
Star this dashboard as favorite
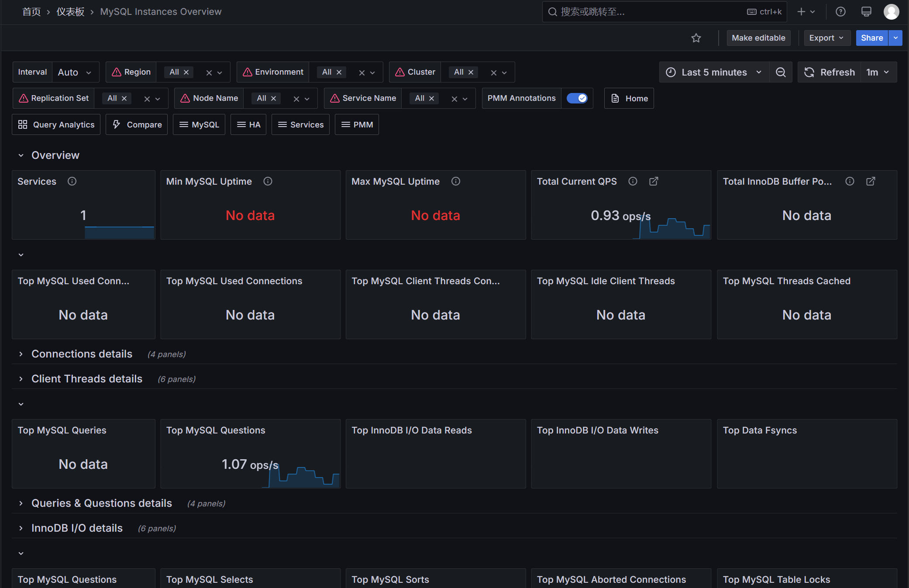pyautogui.click(x=696, y=38)
